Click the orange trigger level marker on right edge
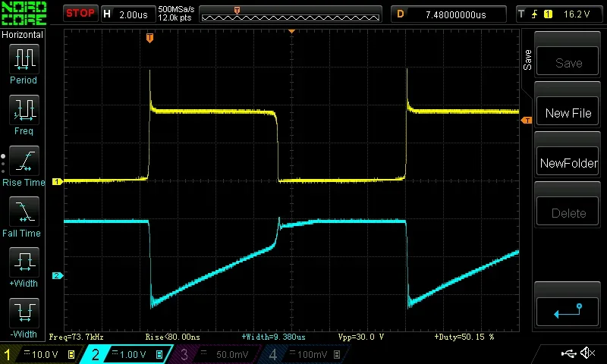Viewport: 607px width, 364px height. click(x=526, y=121)
